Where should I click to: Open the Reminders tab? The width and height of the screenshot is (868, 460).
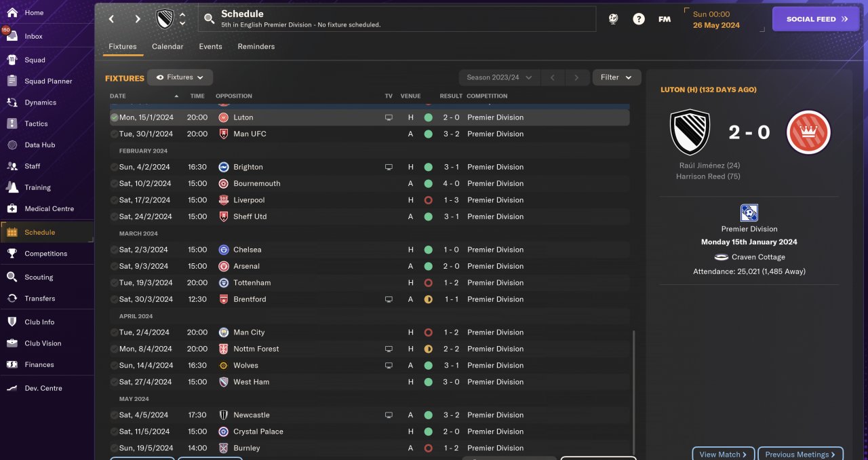256,47
